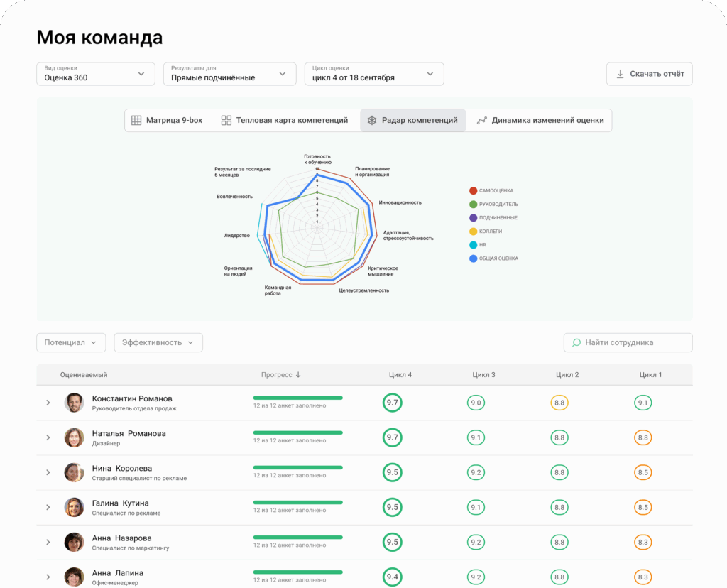
Task: Click the search icon in Найти сотрудника
Action: click(x=576, y=342)
